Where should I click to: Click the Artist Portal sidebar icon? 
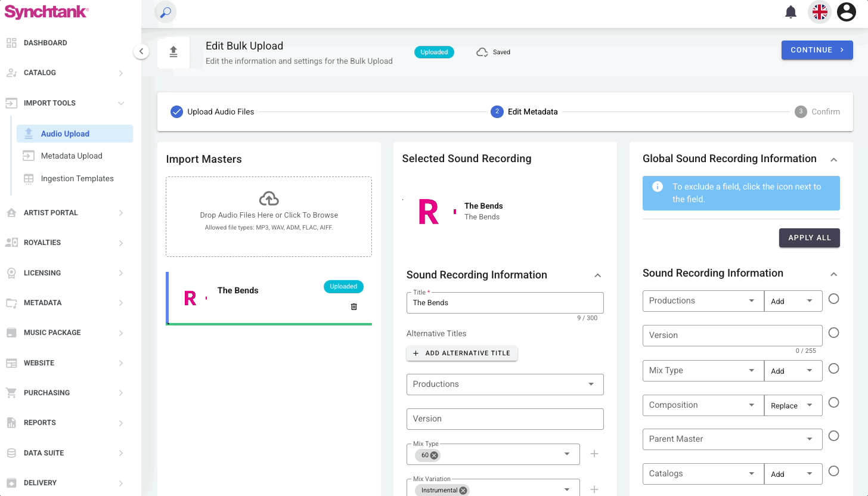11,213
